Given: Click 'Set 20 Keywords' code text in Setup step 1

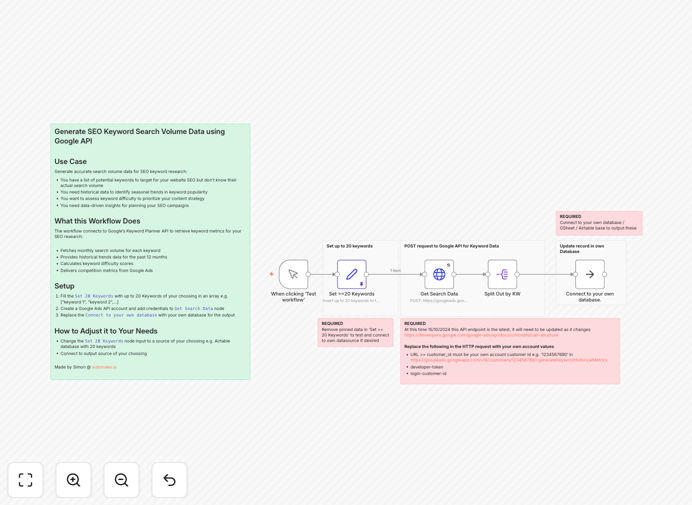Looking at the screenshot, I should (x=94, y=296).
